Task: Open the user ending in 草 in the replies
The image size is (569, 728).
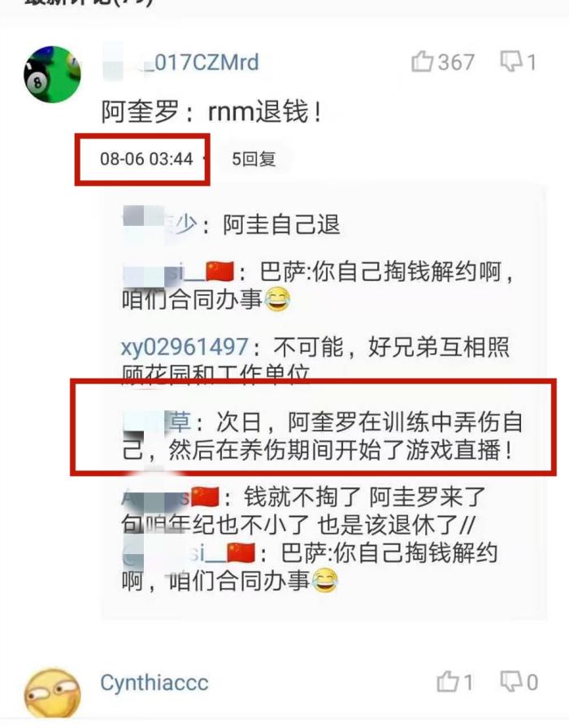Action: [158, 422]
